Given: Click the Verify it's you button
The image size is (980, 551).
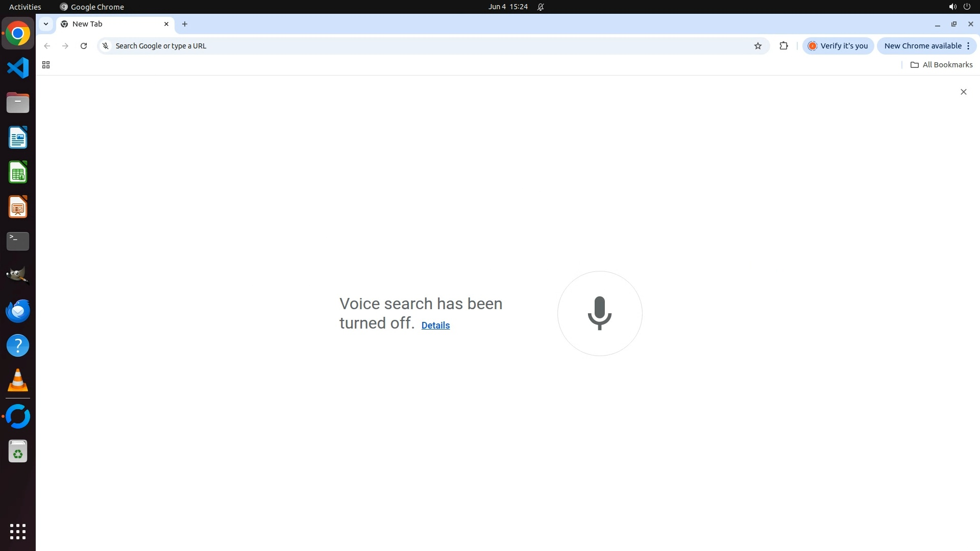Looking at the screenshot, I should [838, 46].
